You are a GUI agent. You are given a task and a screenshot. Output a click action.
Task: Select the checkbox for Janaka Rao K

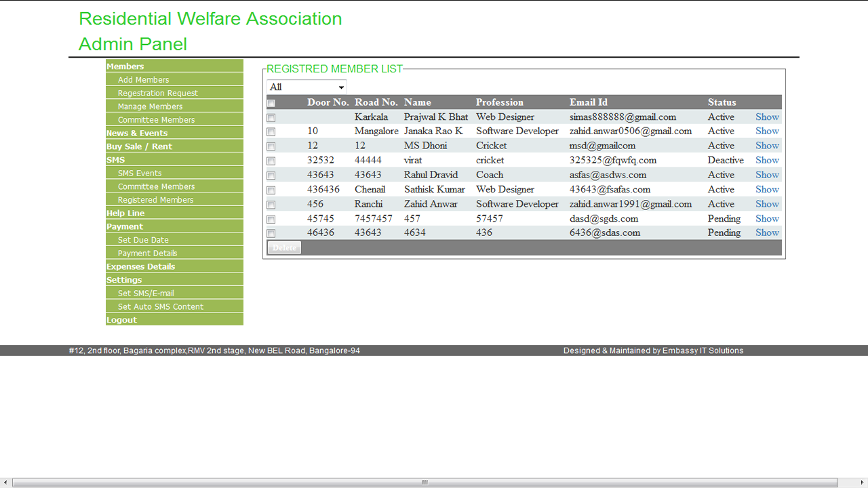point(271,132)
